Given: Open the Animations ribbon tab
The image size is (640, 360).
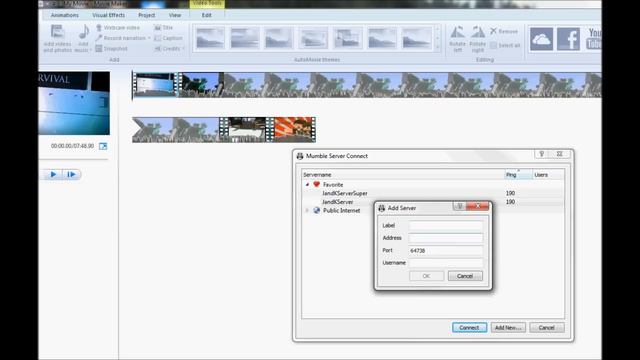Looking at the screenshot, I should (x=64, y=15).
